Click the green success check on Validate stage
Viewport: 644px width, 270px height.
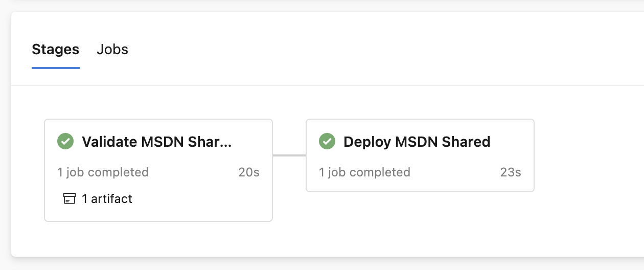[x=65, y=141]
